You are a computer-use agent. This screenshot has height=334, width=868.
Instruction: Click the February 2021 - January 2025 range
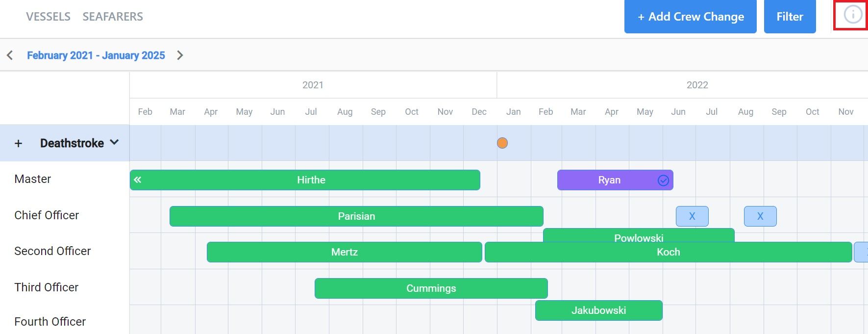[x=96, y=55]
